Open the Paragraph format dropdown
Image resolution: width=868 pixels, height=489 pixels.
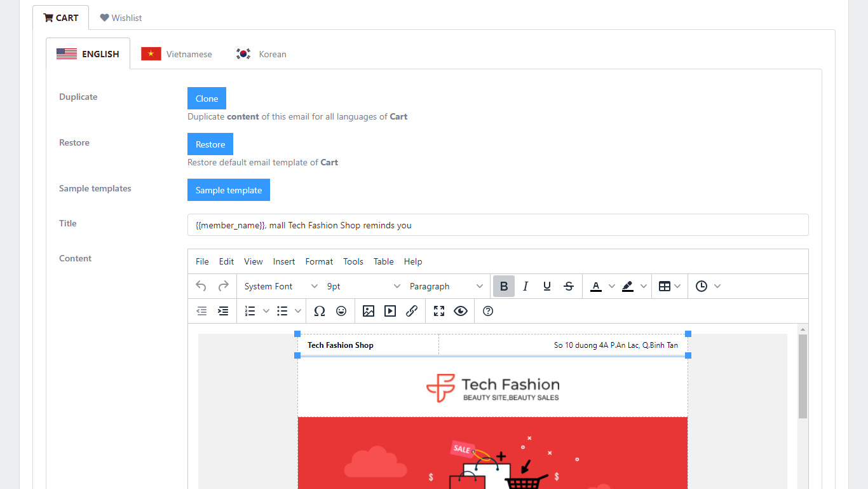tap(445, 286)
